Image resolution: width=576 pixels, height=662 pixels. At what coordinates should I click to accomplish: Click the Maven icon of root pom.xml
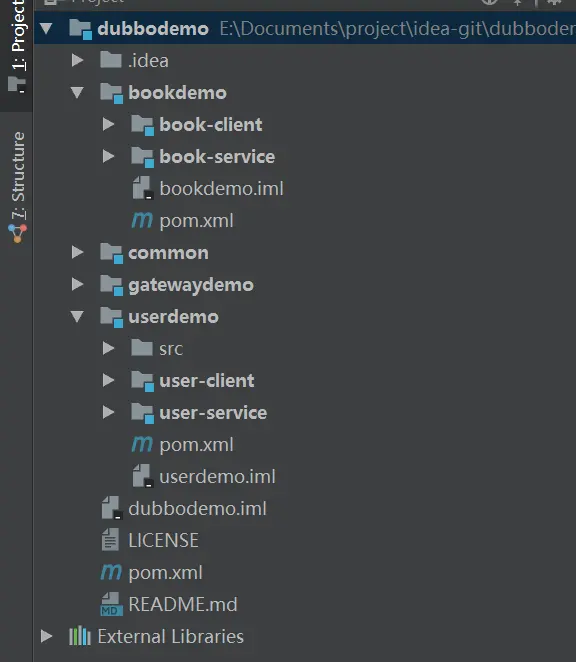coord(111,572)
